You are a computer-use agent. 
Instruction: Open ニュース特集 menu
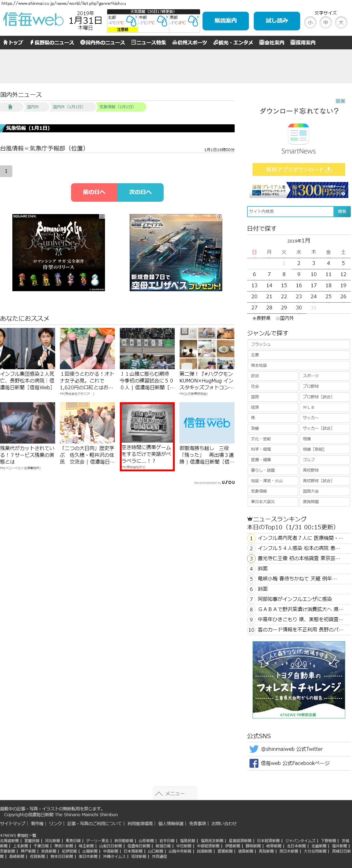coord(149,43)
